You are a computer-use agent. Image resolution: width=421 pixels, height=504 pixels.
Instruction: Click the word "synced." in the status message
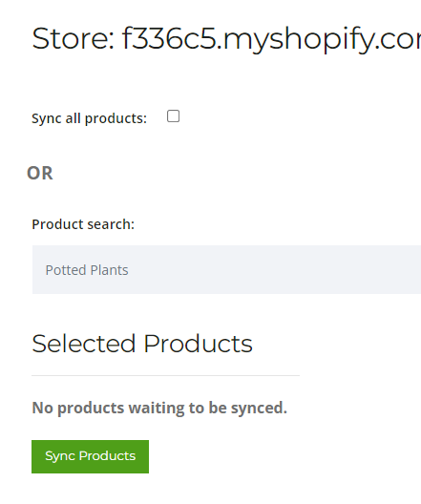(x=259, y=409)
